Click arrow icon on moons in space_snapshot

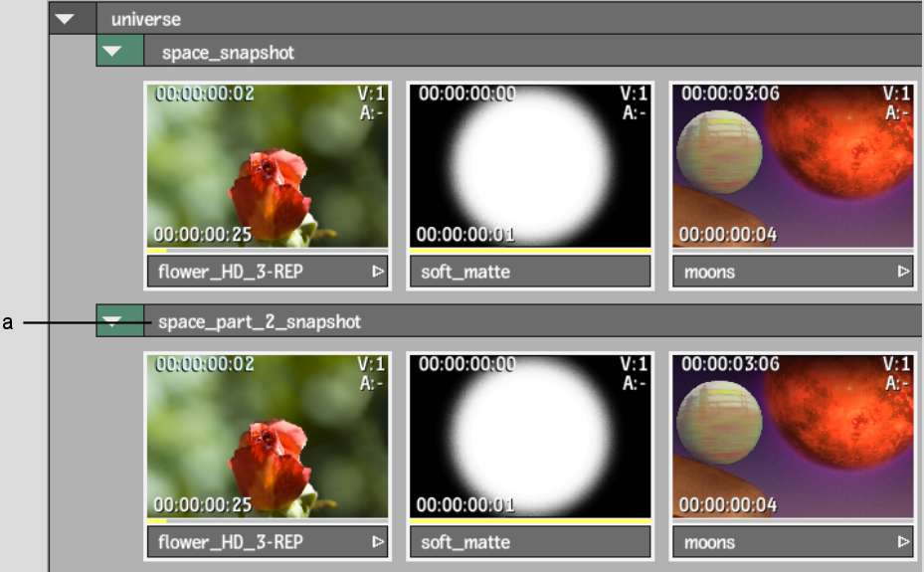point(903,271)
